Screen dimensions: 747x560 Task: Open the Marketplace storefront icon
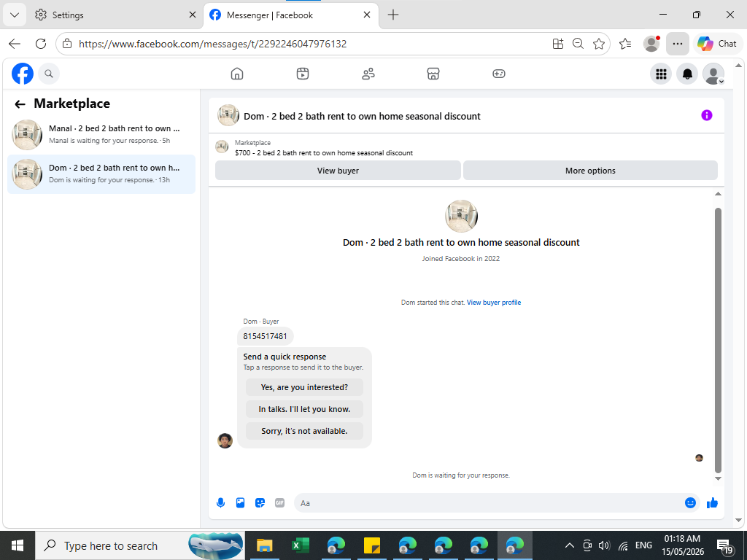click(433, 74)
